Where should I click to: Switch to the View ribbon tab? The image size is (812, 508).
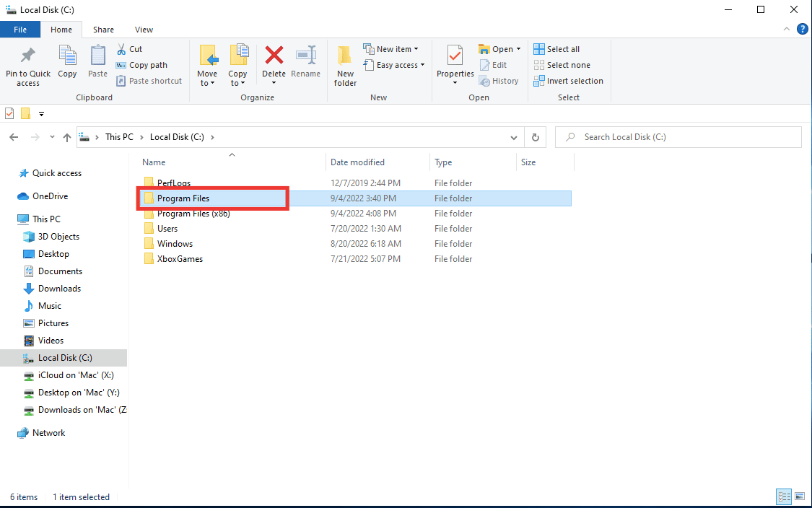point(143,29)
